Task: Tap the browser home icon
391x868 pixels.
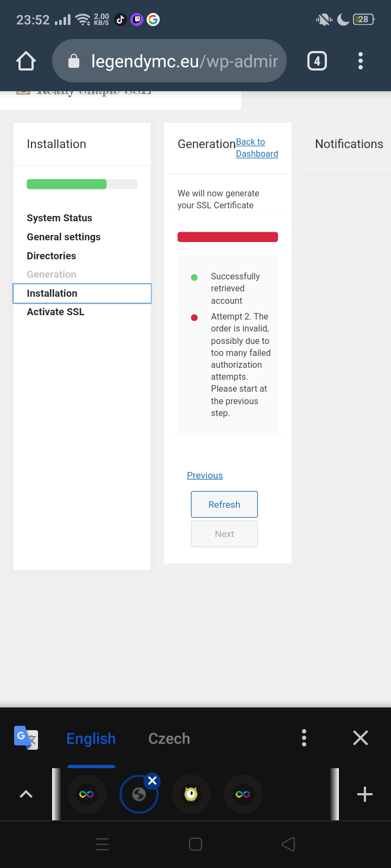Action: click(26, 61)
